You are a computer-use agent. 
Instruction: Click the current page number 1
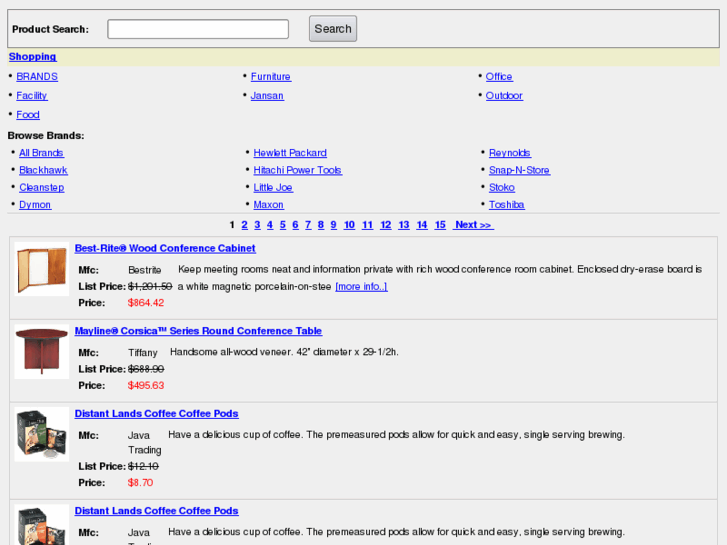[x=232, y=225]
